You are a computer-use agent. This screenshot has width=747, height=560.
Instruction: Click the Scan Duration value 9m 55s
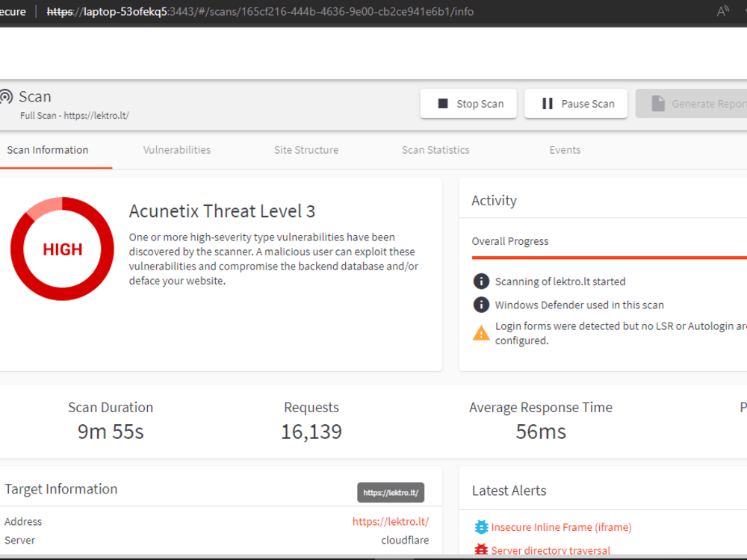coord(111,432)
